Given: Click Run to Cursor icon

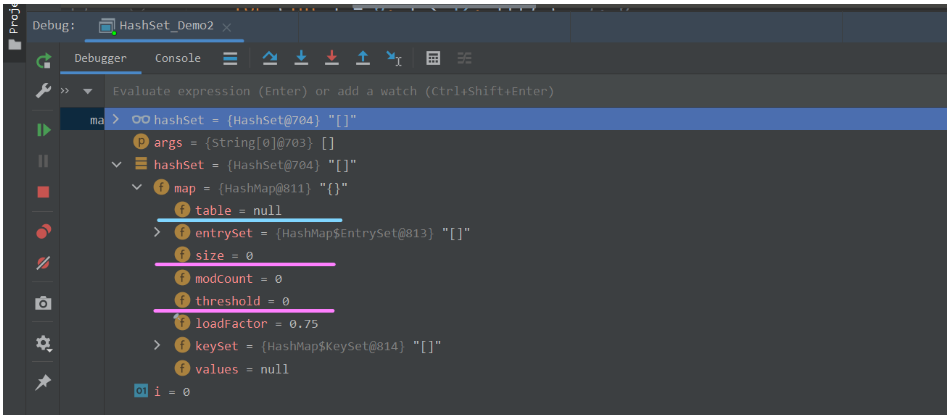Looking at the screenshot, I should tap(394, 58).
